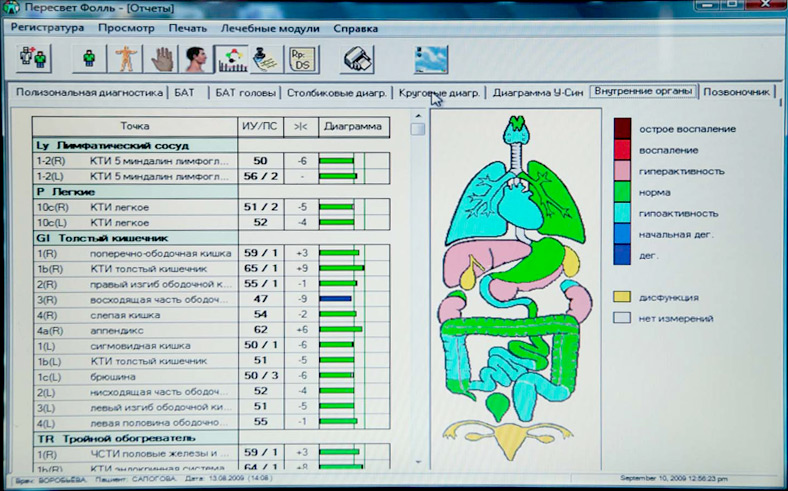Select the P Легкие group row

[x=135, y=191]
